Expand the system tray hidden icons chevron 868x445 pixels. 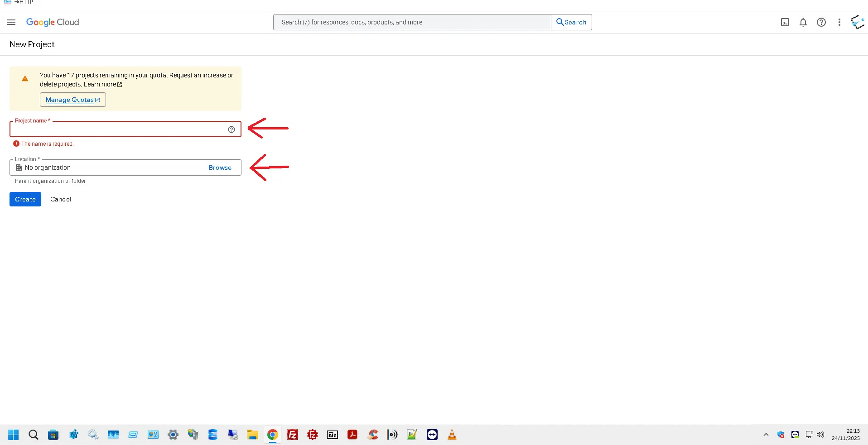pyautogui.click(x=766, y=435)
